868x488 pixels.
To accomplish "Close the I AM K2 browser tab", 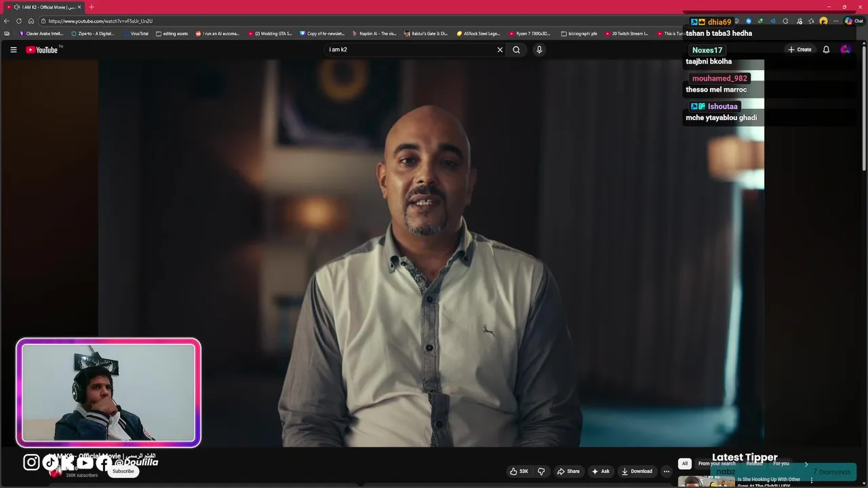I will (x=79, y=7).
